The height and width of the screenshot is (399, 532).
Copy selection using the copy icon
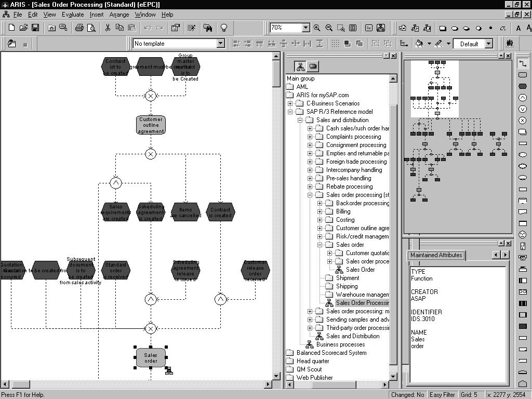[119, 28]
